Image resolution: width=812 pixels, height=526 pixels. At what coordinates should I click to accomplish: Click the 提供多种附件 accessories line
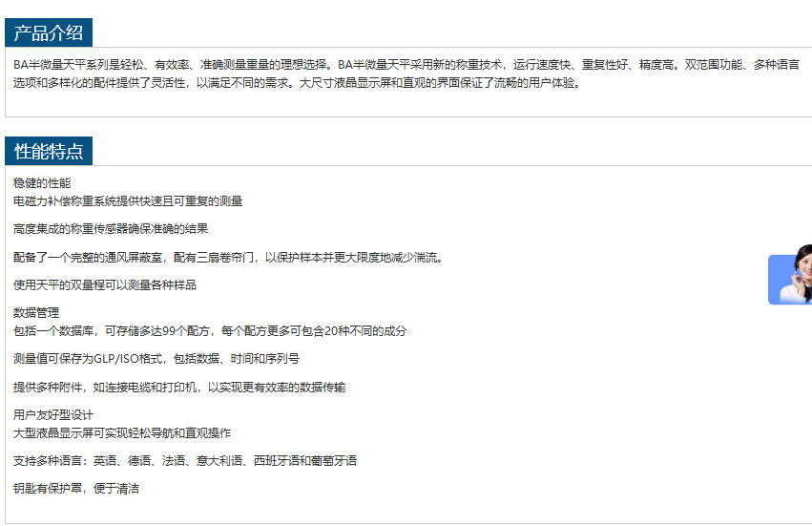click(179, 388)
